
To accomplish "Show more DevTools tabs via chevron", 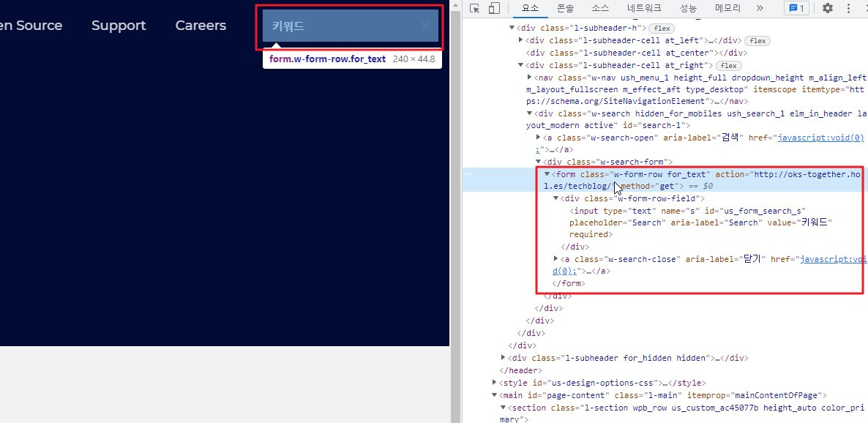I will [760, 8].
